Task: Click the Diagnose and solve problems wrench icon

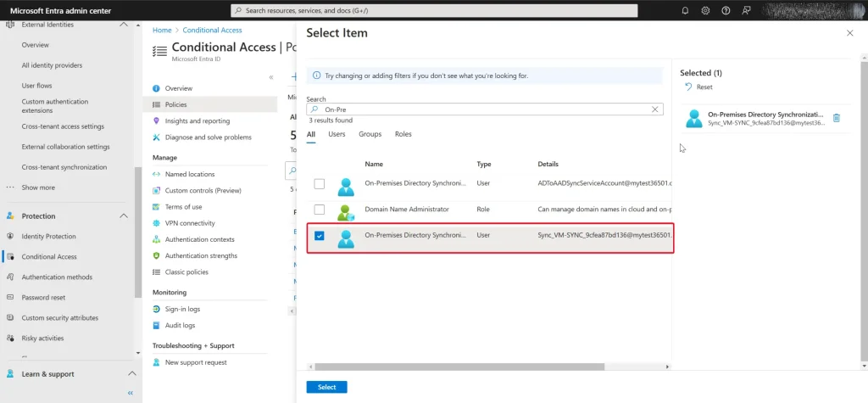Action: [x=156, y=137]
